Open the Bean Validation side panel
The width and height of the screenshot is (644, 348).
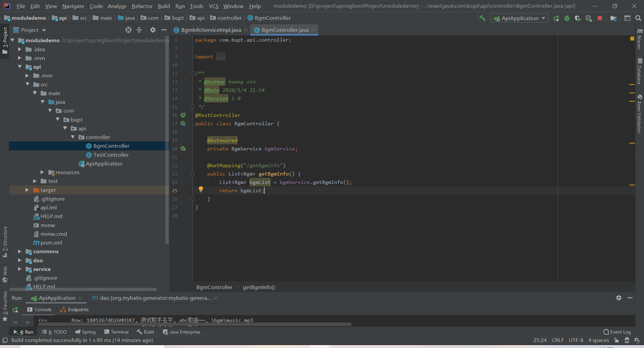pos(640,114)
